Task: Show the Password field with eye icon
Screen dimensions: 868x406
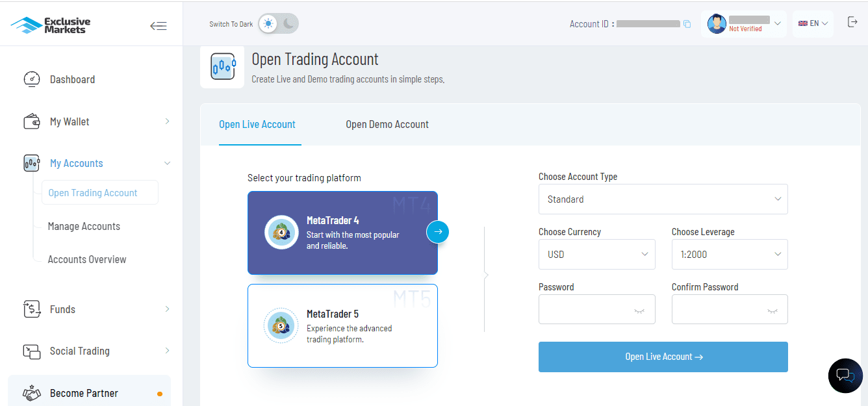Action: pos(639,311)
